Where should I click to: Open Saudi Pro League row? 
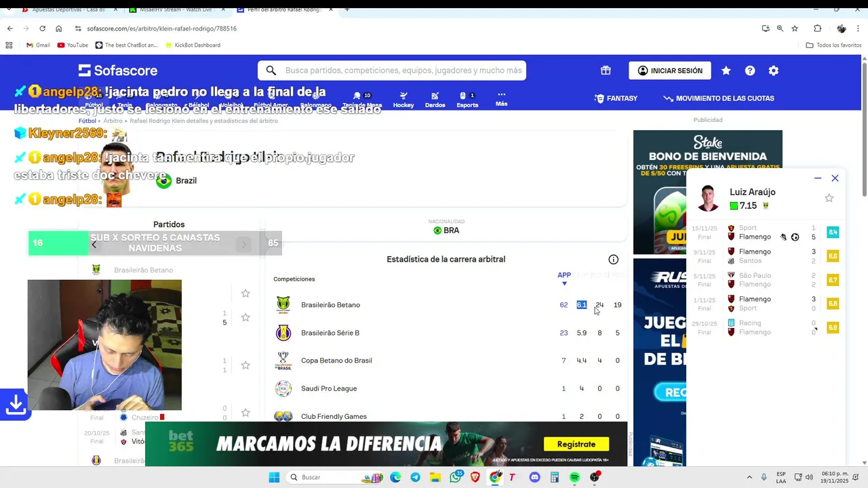click(x=448, y=388)
